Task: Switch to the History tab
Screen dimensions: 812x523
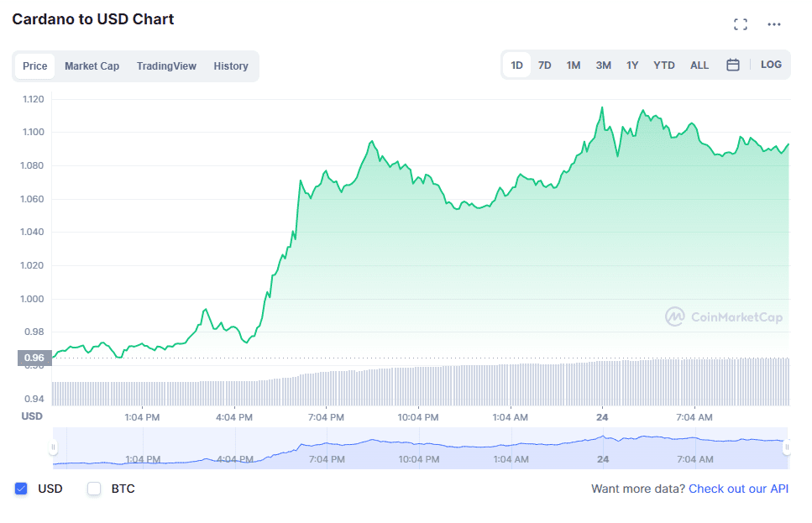Action: (x=231, y=65)
